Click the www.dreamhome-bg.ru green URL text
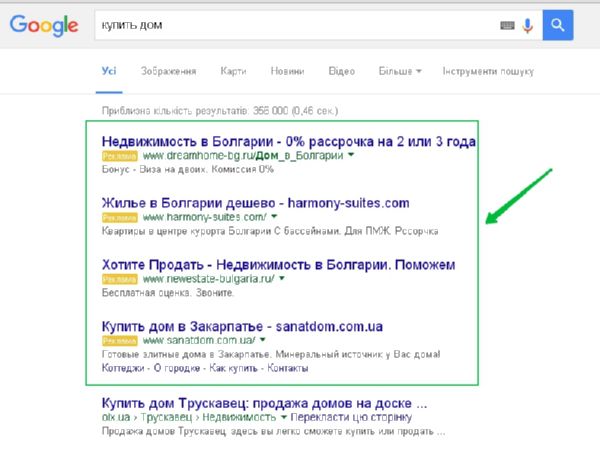The height and width of the screenshot is (452, 600). [243, 156]
